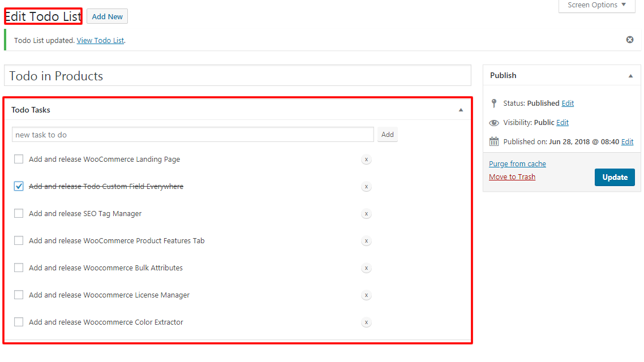Image resolution: width=644 pixels, height=362 pixels.
Task: Open the Screen Options dropdown
Action: [597, 5]
